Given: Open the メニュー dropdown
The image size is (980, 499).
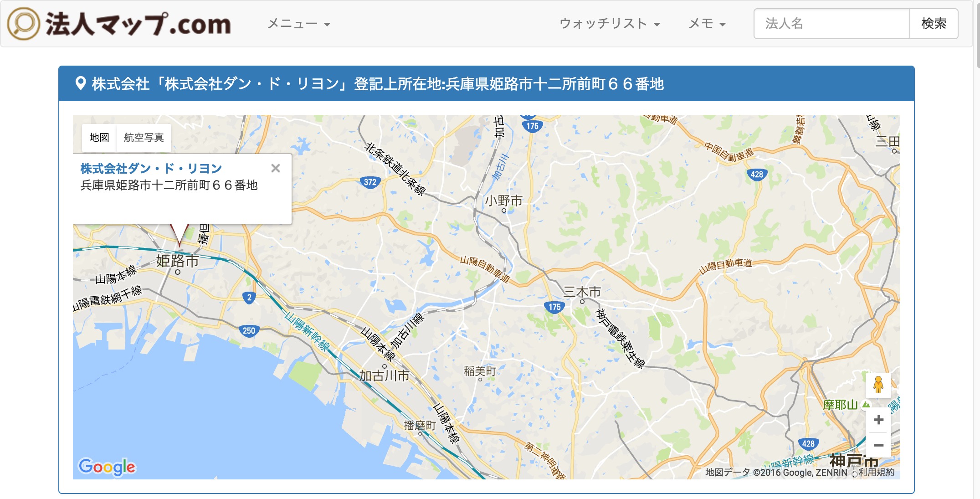Looking at the screenshot, I should (298, 24).
